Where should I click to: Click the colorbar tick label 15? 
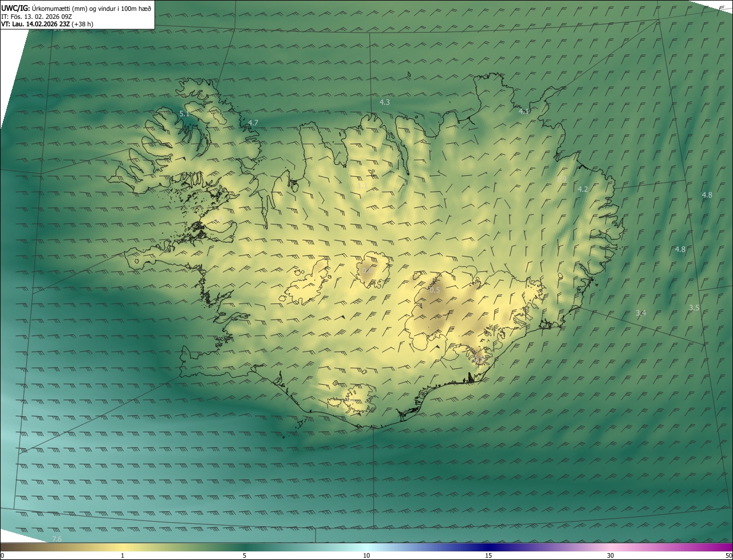pos(488,555)
